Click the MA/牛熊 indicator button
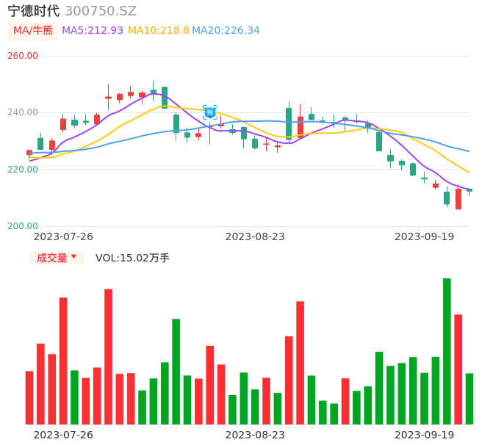The image size is (504, 445). click(x=33, y=31)
